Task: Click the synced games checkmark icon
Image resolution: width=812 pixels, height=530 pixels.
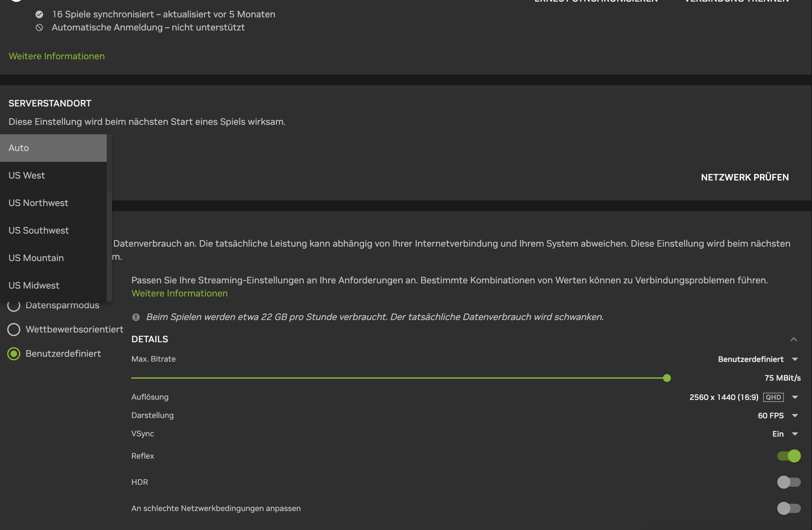Action: (x=39, y=14)
